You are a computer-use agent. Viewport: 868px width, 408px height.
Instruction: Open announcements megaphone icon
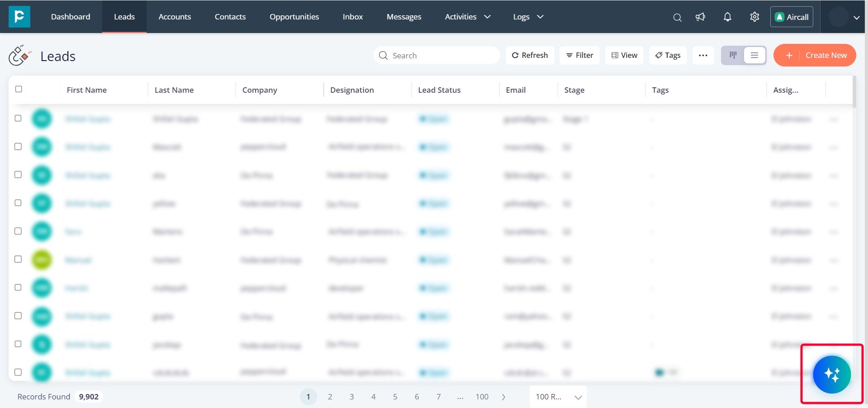(700, 17)
